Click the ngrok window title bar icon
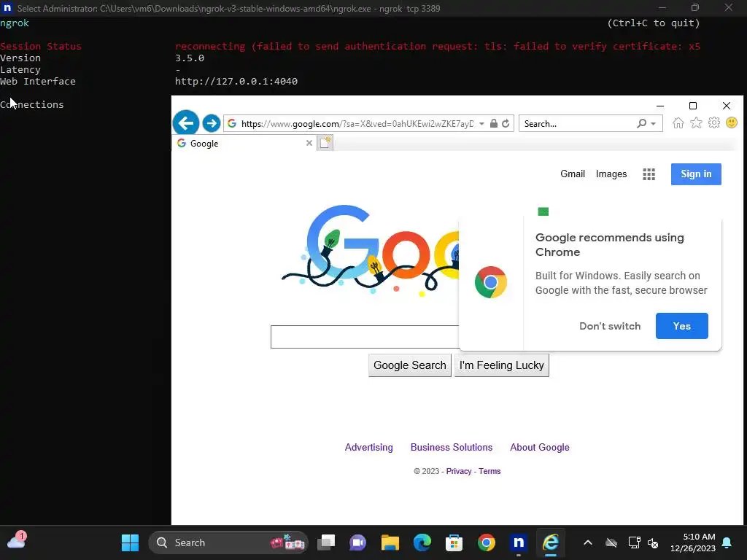The height and width of the screenshot is (560, 747). tap(7, 8)
